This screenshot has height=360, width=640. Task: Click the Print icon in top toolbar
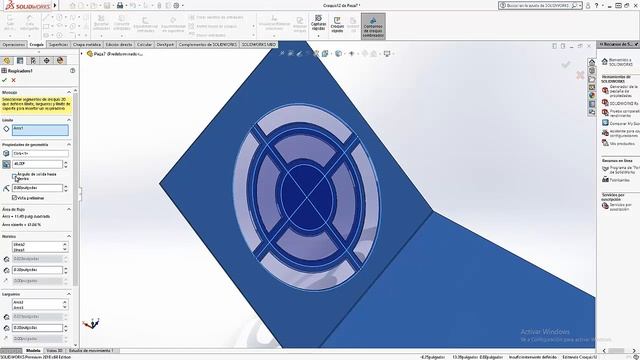pos(120,5)
